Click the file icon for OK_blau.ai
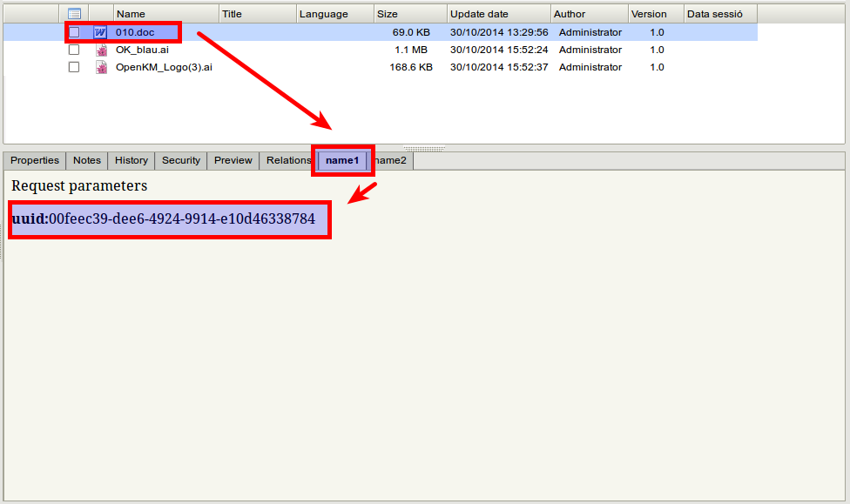 (101, 50)
